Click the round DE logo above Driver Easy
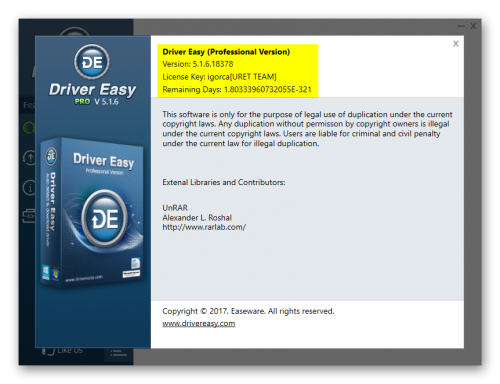 point(92,62)
